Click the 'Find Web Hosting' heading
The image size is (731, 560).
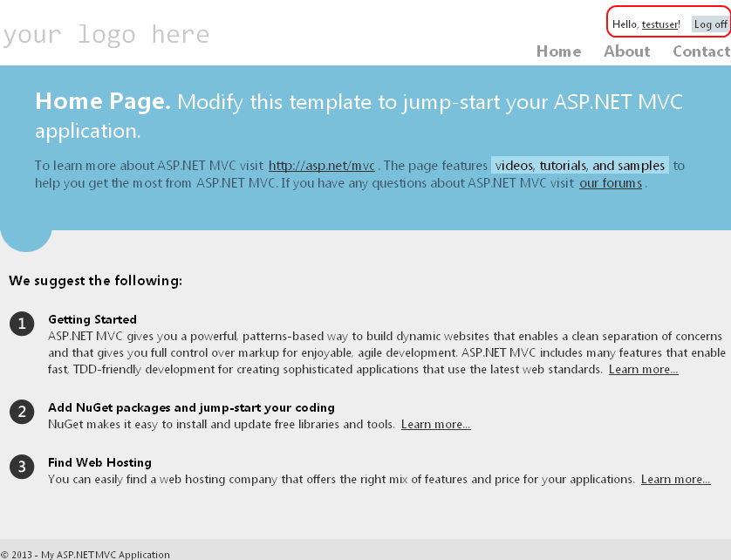(99, 463)
